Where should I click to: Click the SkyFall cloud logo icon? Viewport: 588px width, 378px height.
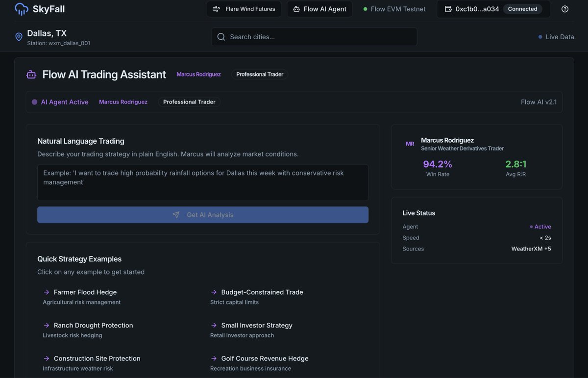(x=22, y=9)
